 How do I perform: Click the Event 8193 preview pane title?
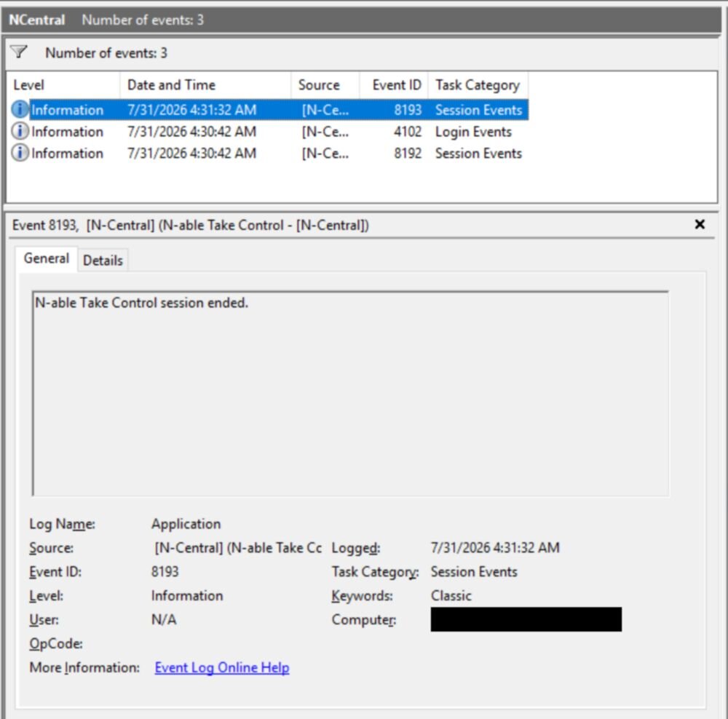pos(190,225)
